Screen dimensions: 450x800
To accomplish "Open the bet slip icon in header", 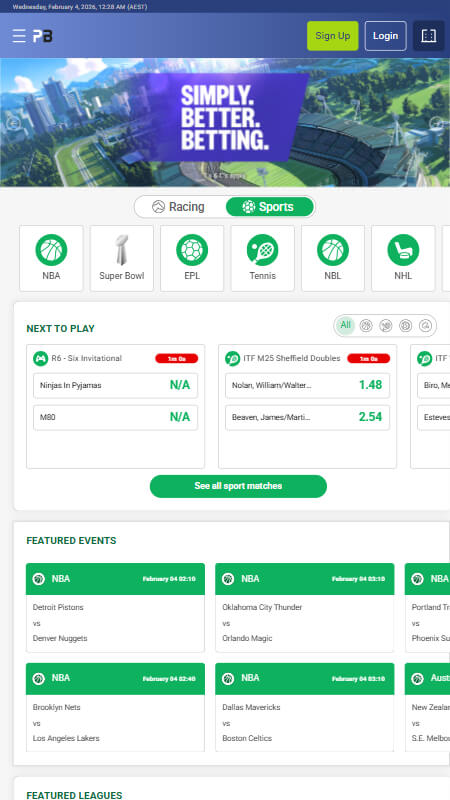I will coord(429,36).
